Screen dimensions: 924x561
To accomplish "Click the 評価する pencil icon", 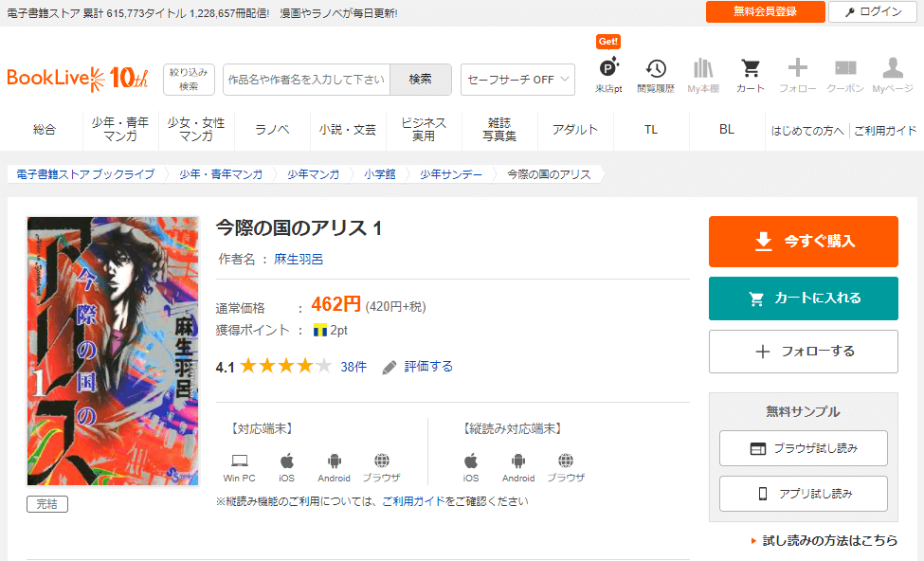I will pyautogui.click(x=390, y=367).
